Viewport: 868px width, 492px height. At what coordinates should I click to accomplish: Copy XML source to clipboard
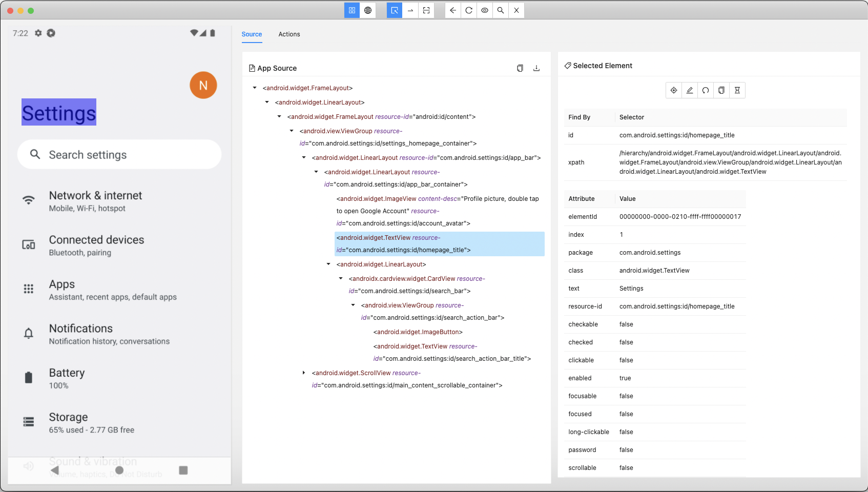(x=520, y=68)
